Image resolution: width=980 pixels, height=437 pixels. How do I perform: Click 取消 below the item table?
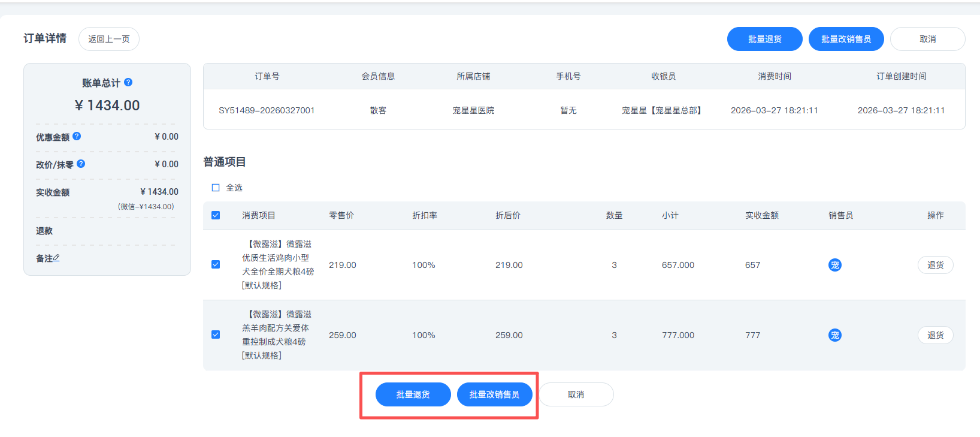coord(576,394)
